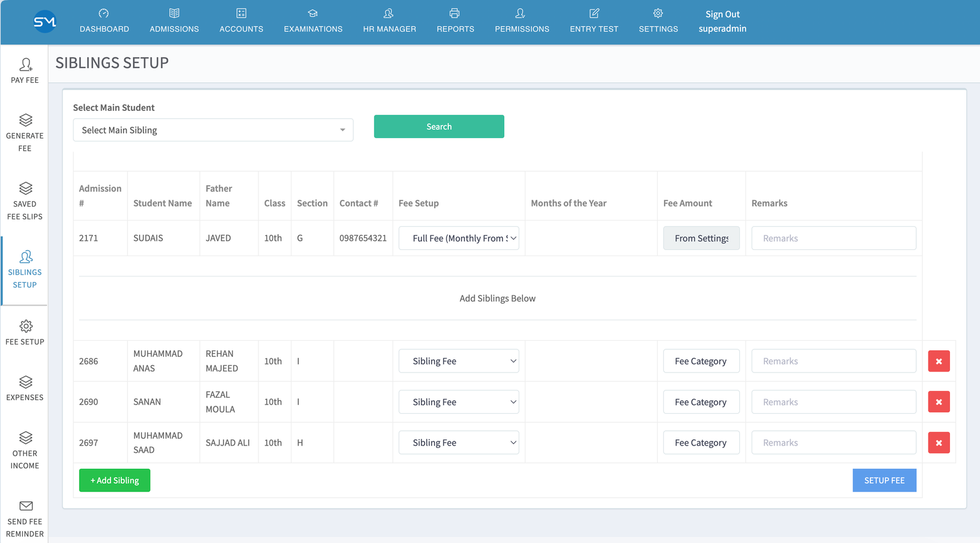980x543 pixels.
Task: Open Sibling Fee dropdown for MUHAMMAD ANAS
Action: click(459, 361)
